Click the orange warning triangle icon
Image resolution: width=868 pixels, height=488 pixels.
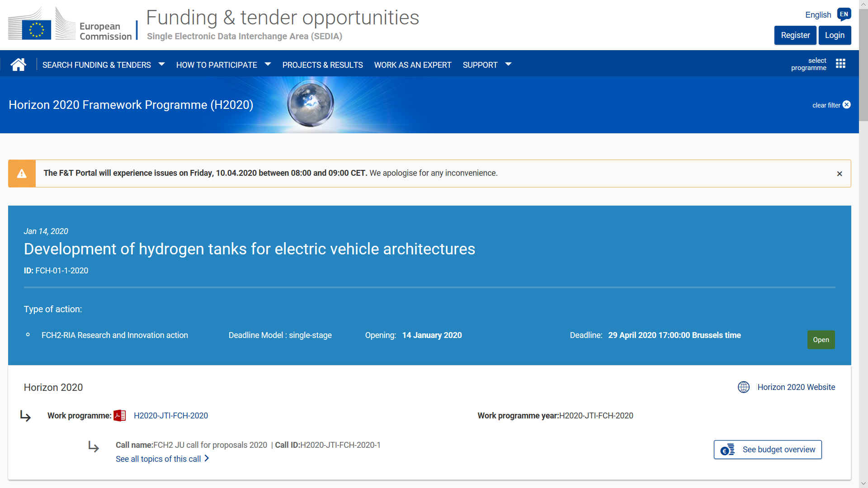pyautogui.click(x=22, y=174)
